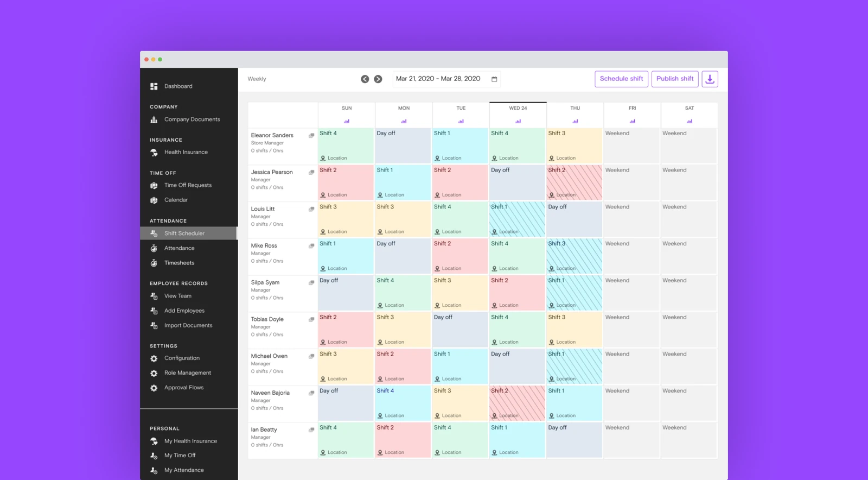Go to the previous week arrow
Screen dimensions: 868x480
[x=365, y=79]
